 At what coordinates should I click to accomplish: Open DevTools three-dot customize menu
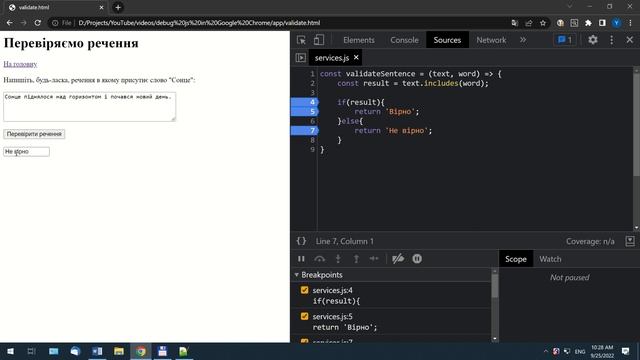(x=611, y=40)
